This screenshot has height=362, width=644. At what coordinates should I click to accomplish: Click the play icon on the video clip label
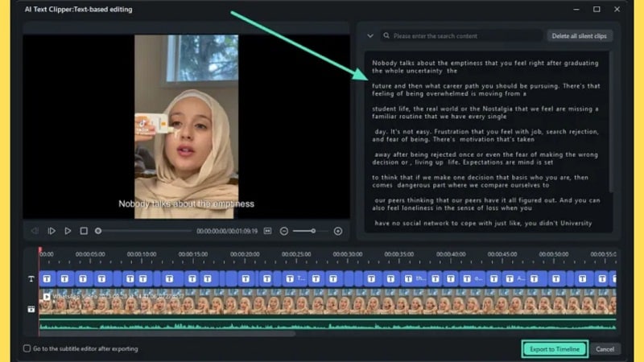click(47, 296)
